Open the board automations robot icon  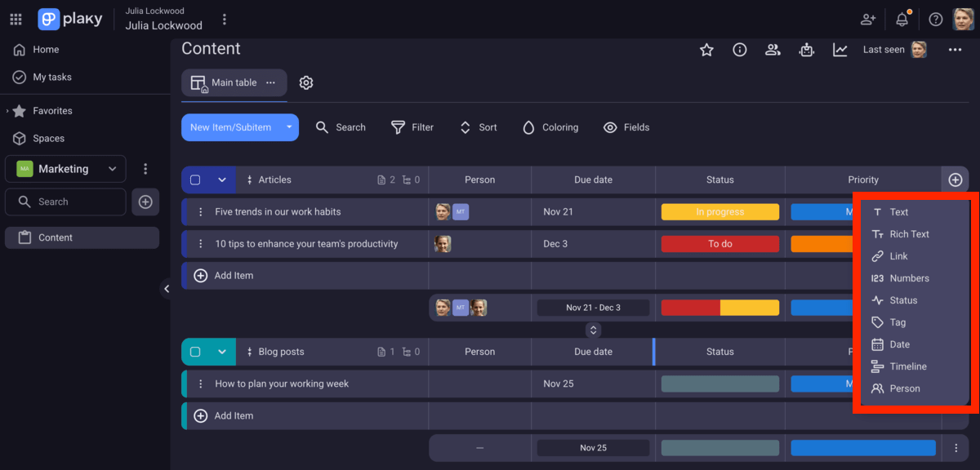(807, 50)
